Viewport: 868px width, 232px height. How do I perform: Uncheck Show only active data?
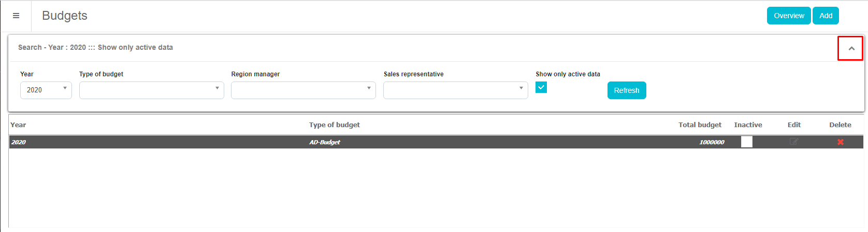[x=541, y=87]
